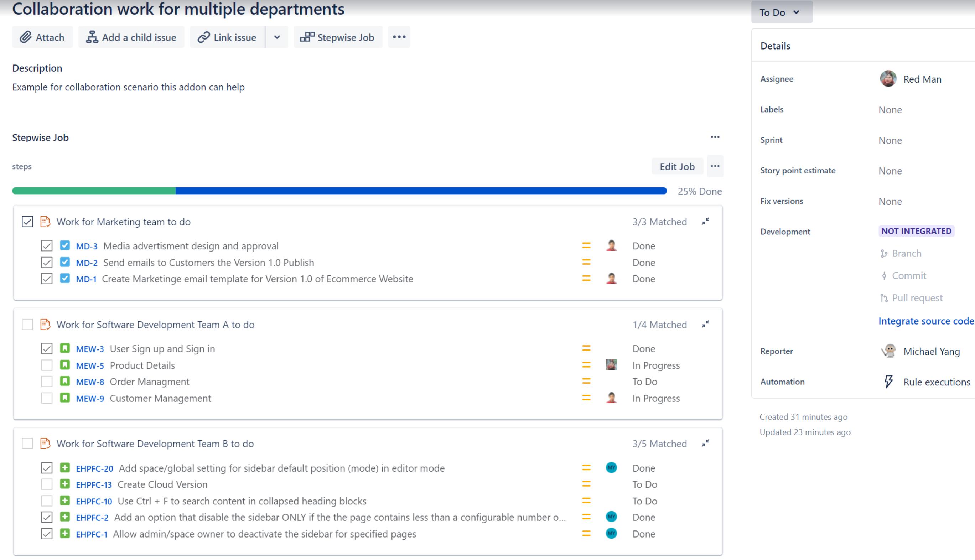Check the EHPFC-13 Create Cloud Version checkbox
The width and height of the screenshot is (975, 560).
coord(47,484)
